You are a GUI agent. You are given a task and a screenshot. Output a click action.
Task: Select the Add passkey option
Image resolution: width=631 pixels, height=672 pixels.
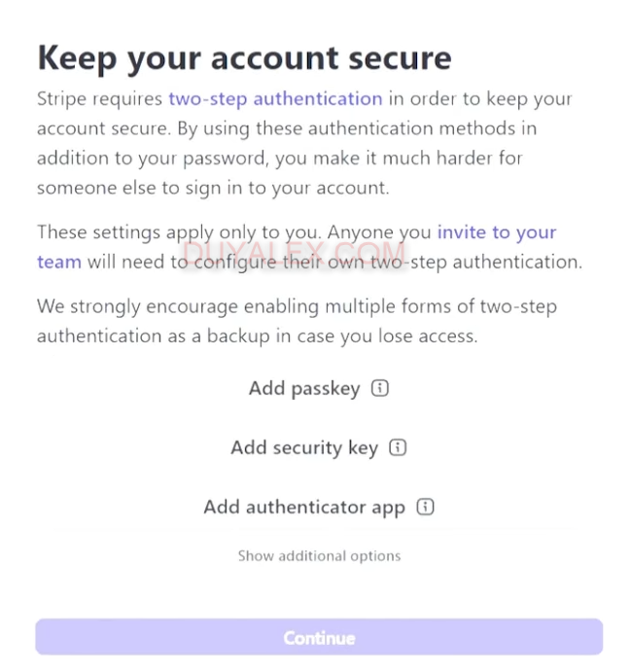click(303, 389)
